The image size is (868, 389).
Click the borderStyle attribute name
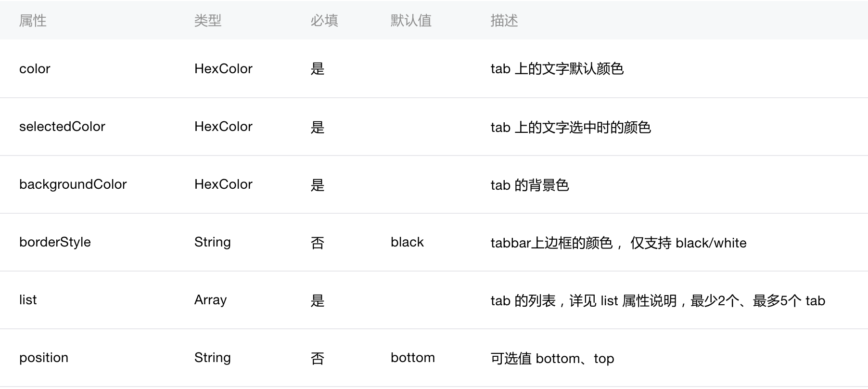[x=55, y=242]
